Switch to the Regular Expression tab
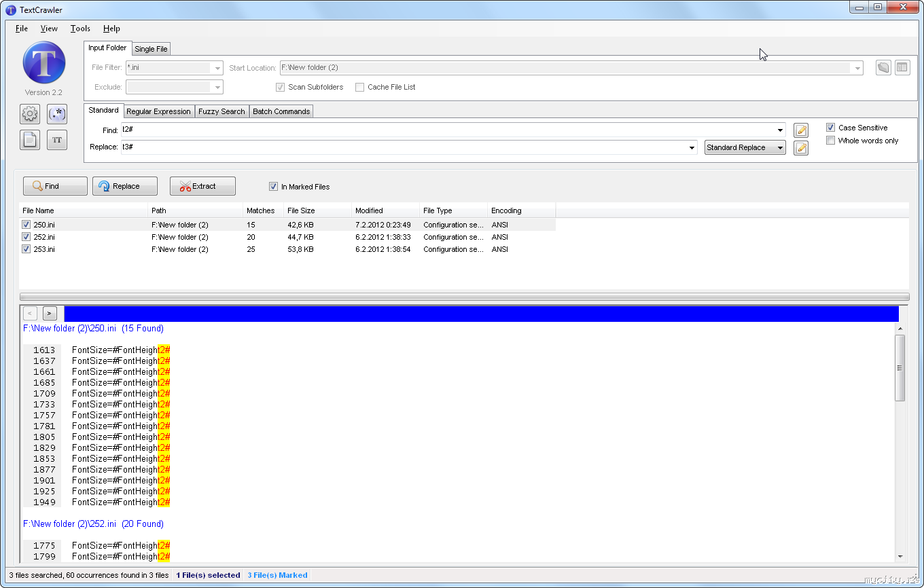Image resolution: width=924 pixels, height=588 pixels. (158, 111)
